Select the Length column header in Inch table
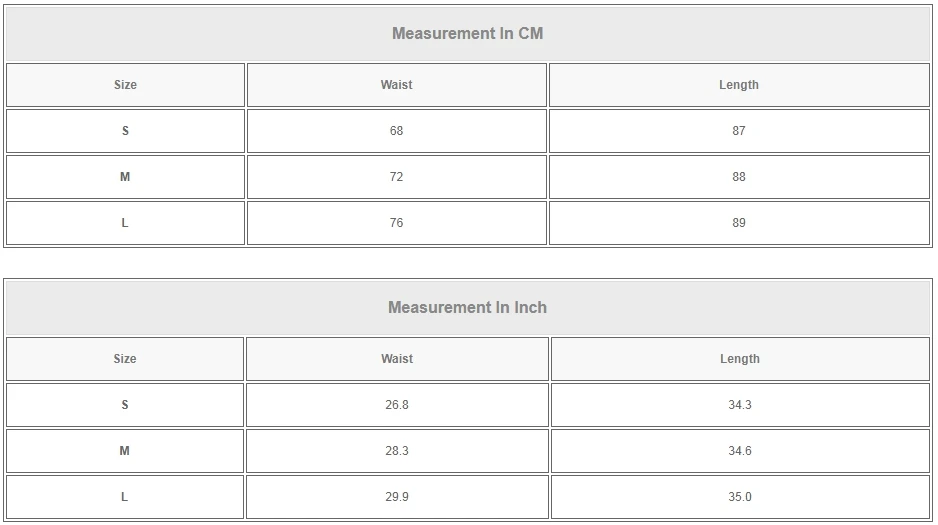The height and width of the screenshot is (525, 938). tap(739, 359)
